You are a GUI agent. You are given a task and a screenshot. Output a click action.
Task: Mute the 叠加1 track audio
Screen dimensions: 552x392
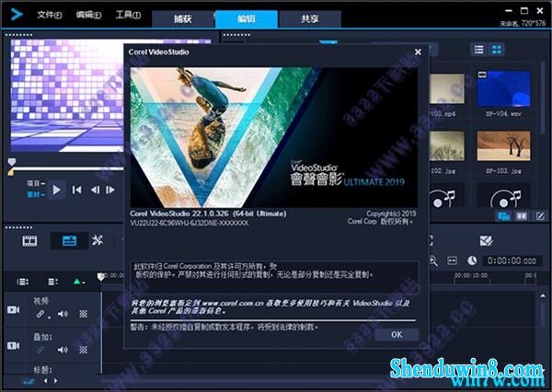point(63,350)
